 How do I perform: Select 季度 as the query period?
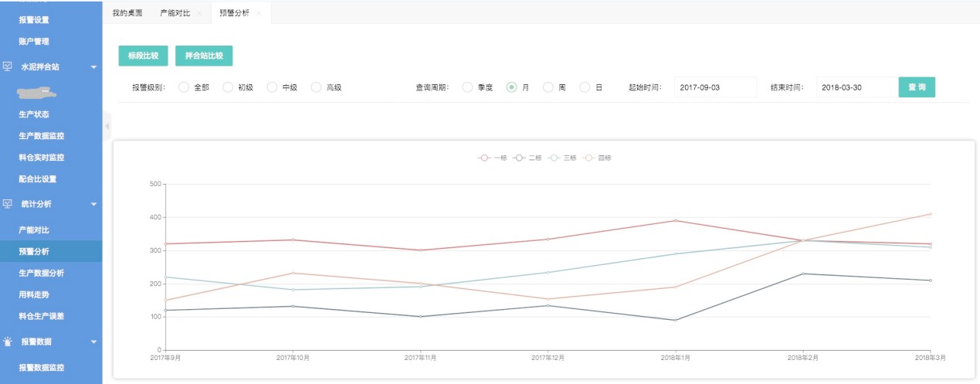[467, 87]
